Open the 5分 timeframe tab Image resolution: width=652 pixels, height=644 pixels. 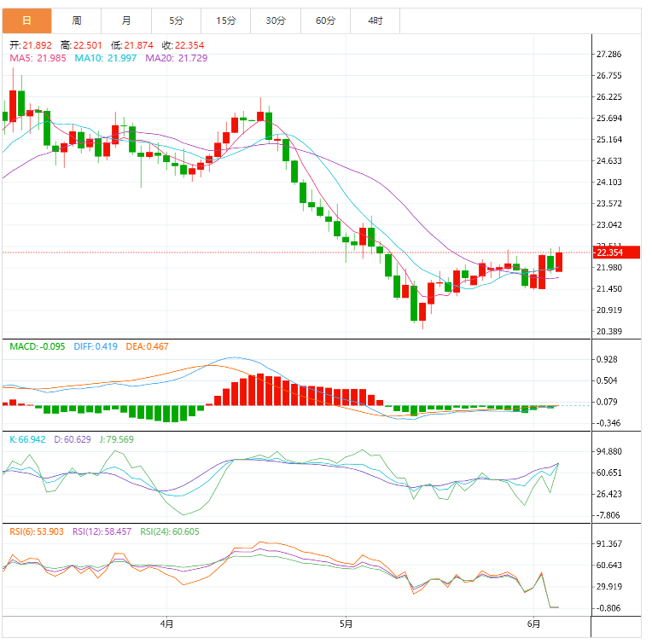point(177,20)
